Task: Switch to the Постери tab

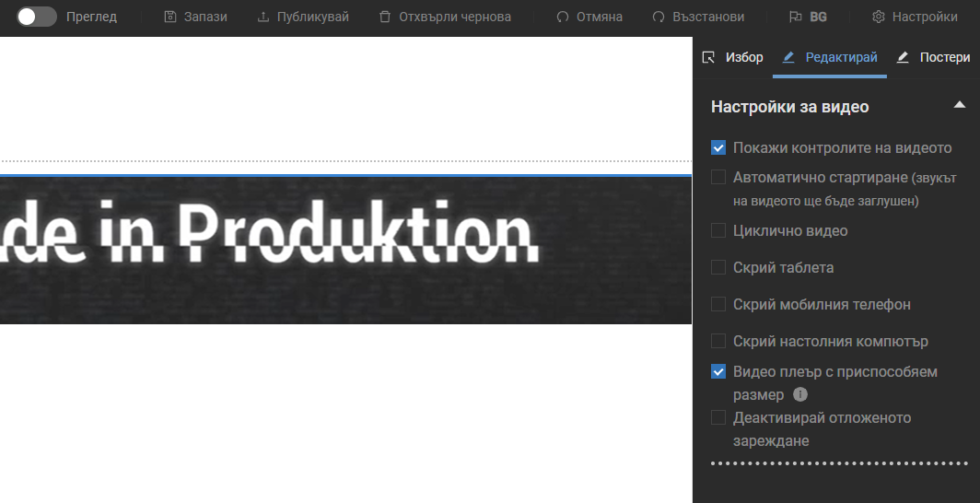Action: [933, 57]
